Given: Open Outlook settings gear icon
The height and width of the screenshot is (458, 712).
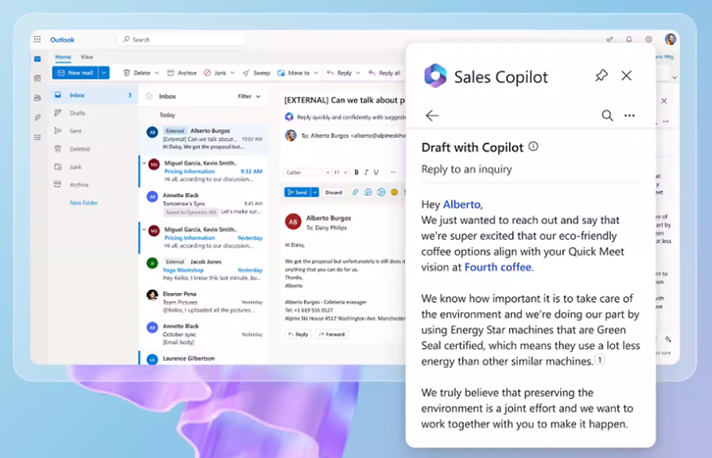Looking at the screenshot, I should (x=648, y=39).
